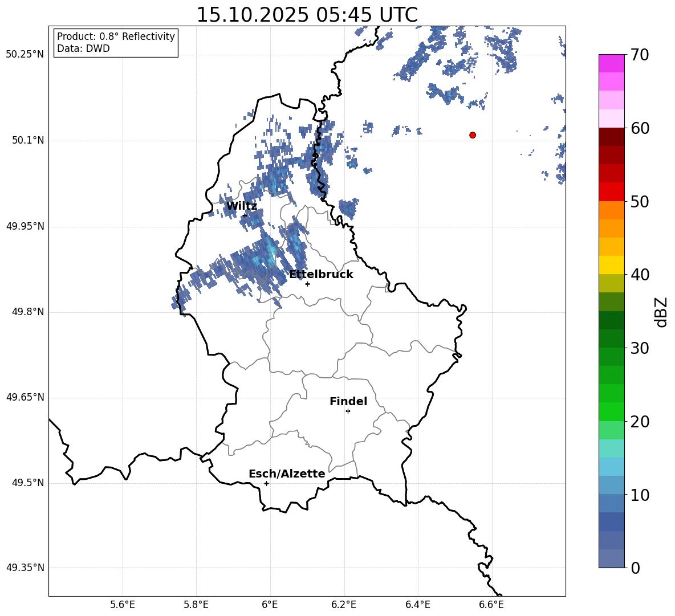Click the Ettelbruck city label
675x616 pixels.
321,275
